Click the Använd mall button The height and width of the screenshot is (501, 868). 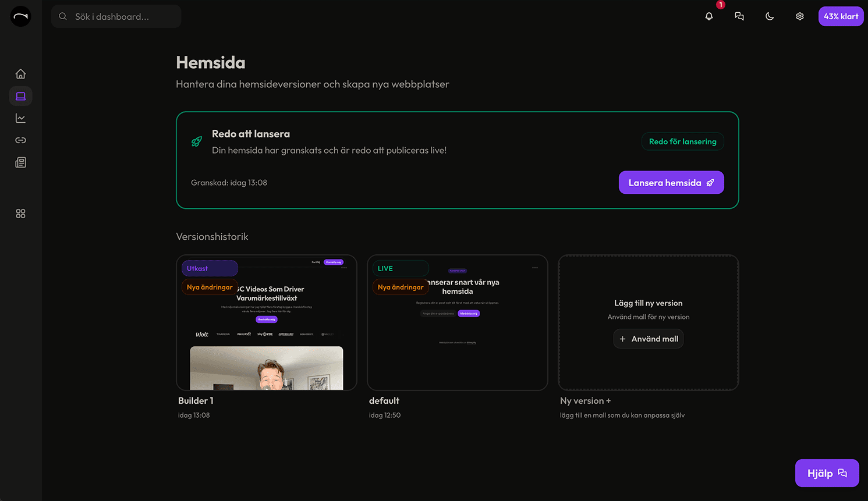(648, 338)
